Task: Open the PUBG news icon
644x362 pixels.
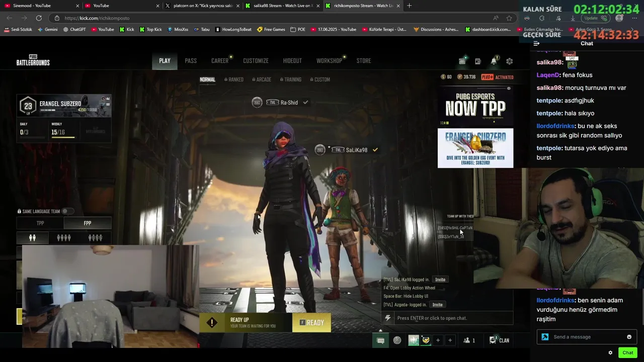Action: [478, 61]
